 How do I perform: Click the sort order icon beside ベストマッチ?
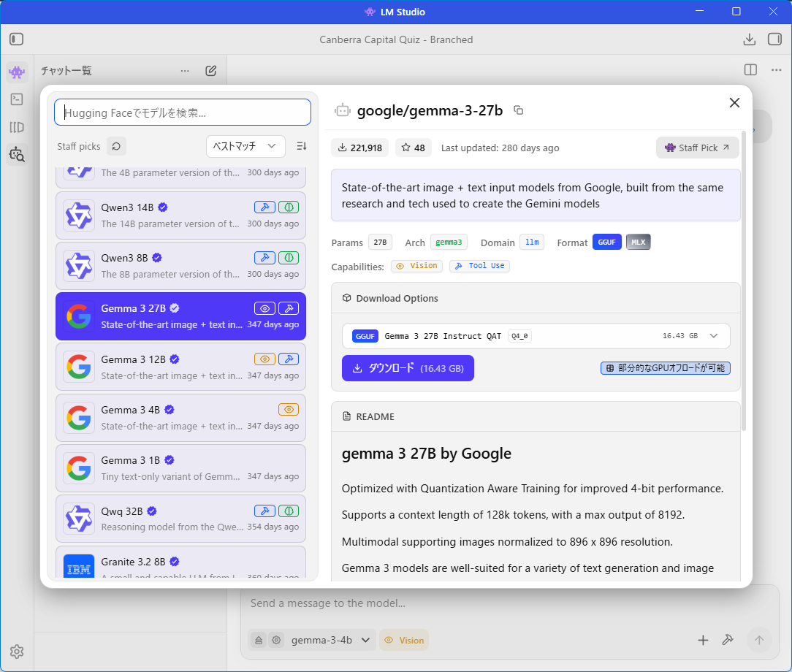coord(302,146)
